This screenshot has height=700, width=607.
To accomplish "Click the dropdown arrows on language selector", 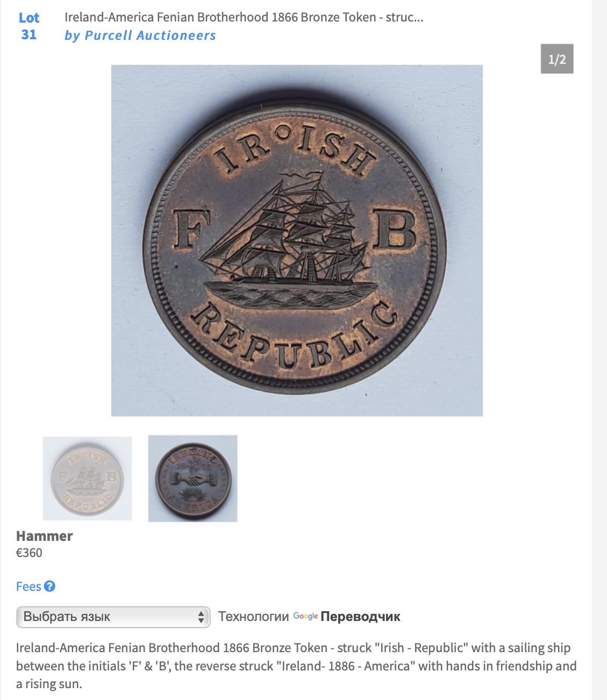I will 201,617.
